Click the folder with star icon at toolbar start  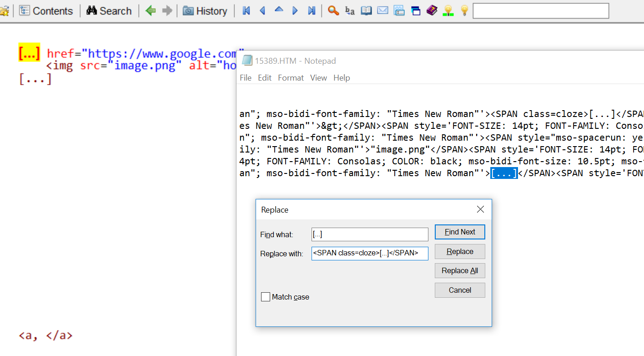4,11
